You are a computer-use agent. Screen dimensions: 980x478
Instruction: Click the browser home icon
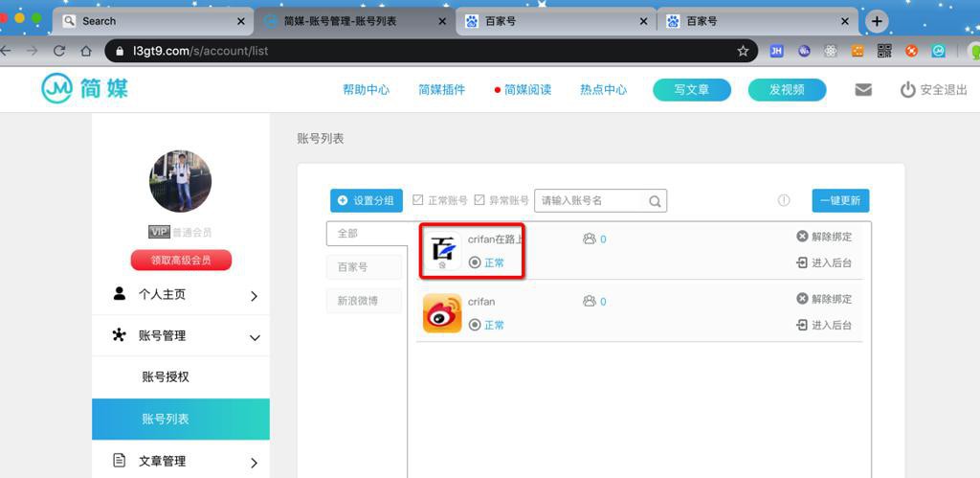coord(86,52)
